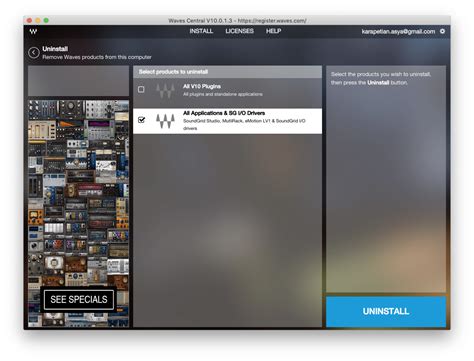Click the Waves logo in top bar

[x=33, y=31]
